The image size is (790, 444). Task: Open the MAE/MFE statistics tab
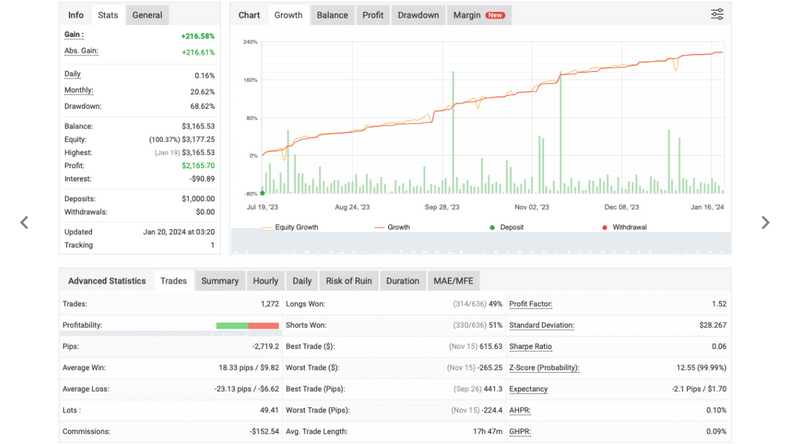(x=453, y=281)
